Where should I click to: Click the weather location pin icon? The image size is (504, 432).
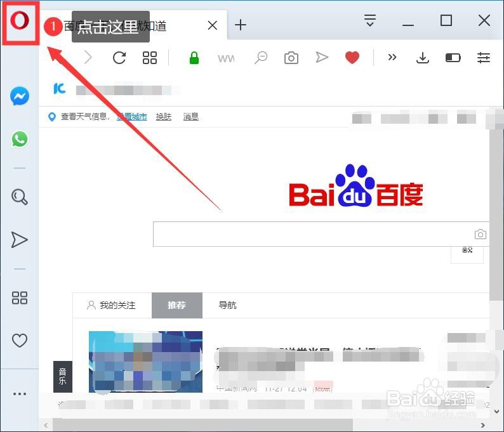point(52,117)
